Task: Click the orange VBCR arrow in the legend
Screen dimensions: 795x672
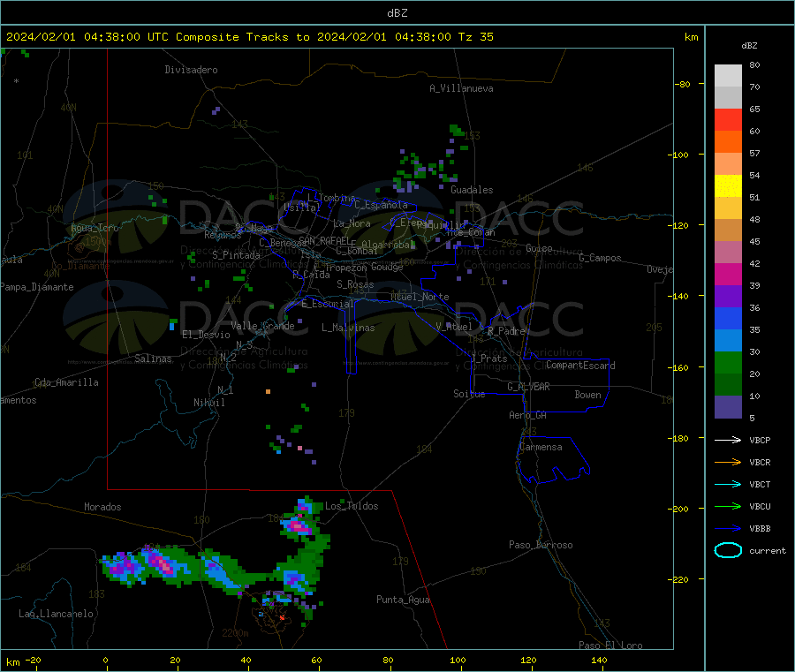Action: point(728,462)
